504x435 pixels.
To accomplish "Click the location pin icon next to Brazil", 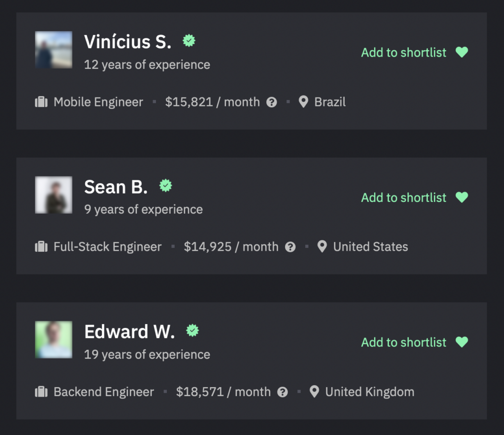I will pos(303,102).
